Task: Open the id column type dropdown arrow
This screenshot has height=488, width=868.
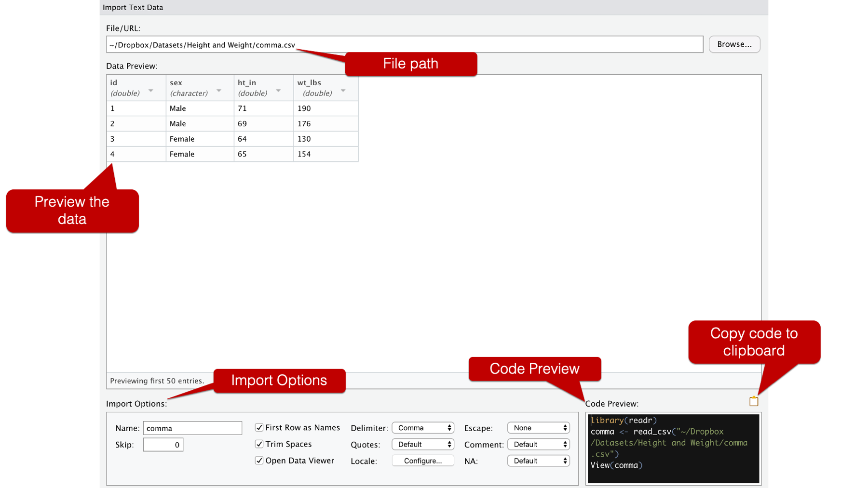Action: pyautogui.click(x=151, y=91)
